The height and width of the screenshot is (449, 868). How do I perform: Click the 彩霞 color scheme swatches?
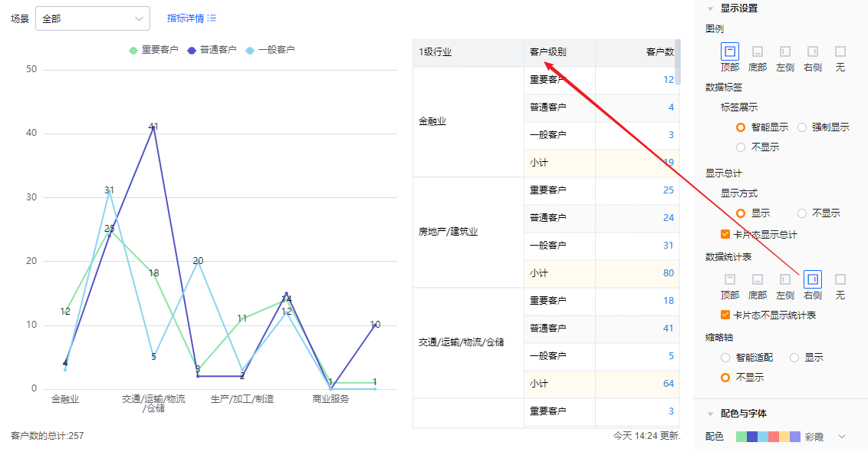coord(768,437)
